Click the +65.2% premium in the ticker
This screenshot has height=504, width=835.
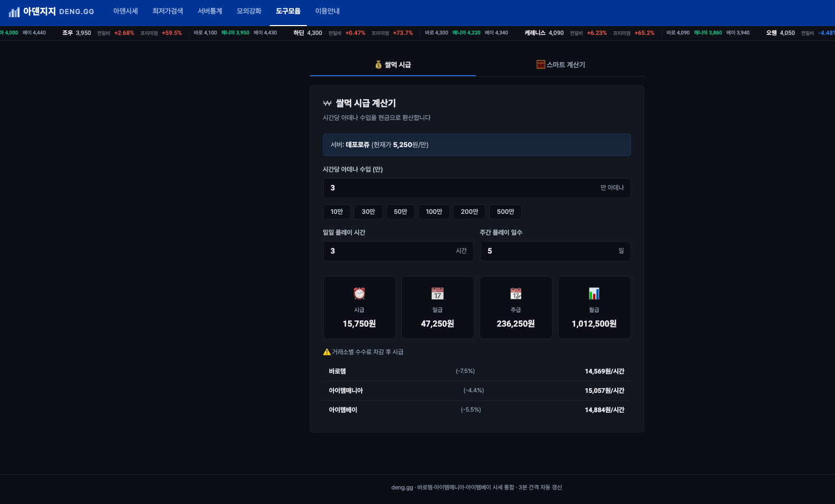645,33
